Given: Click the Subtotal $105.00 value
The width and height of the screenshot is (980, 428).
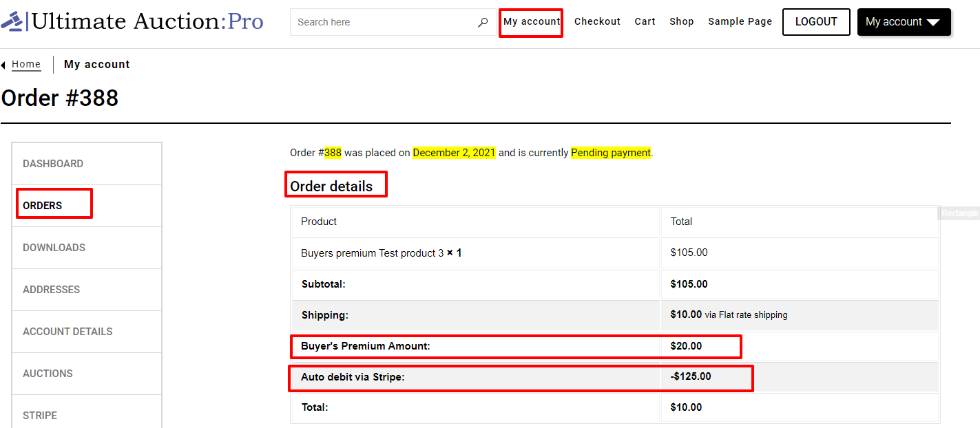Looking at the screenshot, I should [x=689, y=284].
